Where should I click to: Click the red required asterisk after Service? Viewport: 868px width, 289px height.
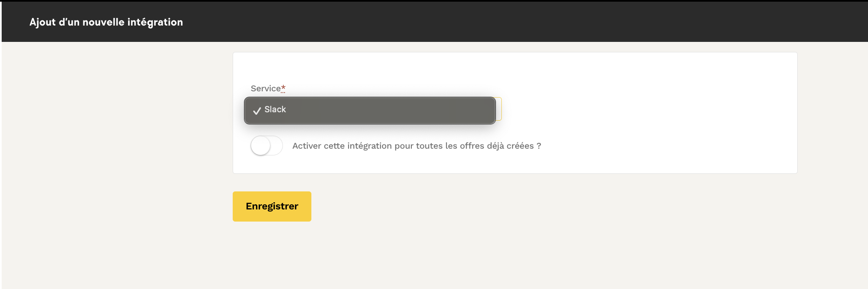[283, 88]
